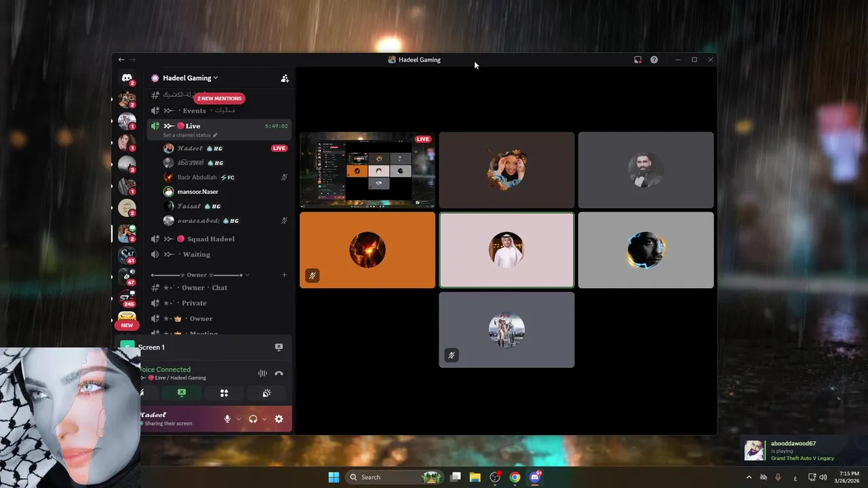This screenshot has height=488, width=868.
Task: Open the LIVE screen share stream tile
Action: click(368, 170)
